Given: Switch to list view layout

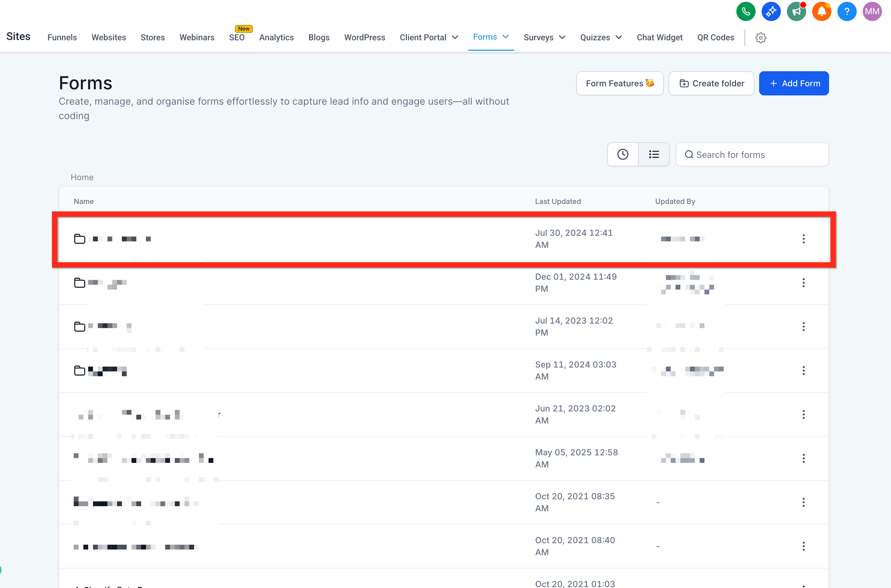Looking at the screenshot, I should 654,155.
